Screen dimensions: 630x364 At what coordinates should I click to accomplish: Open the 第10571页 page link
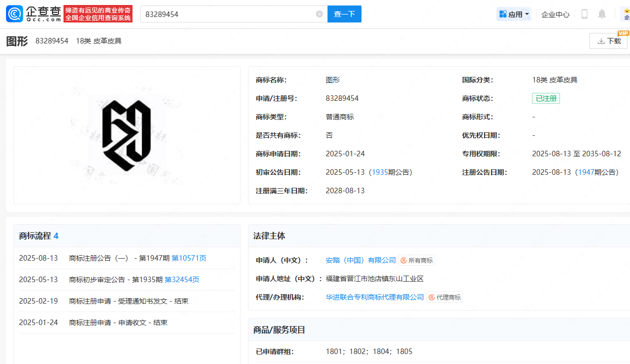(189, 258)
